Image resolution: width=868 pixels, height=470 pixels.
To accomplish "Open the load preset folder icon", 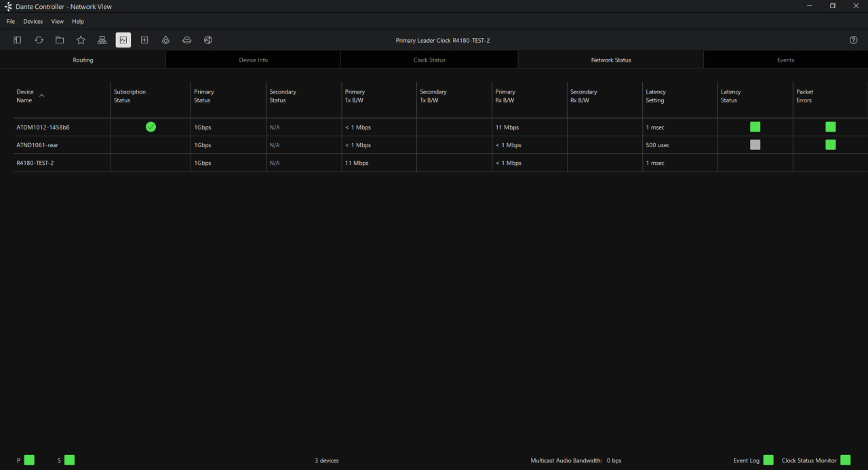I will click(x=60, y=40).
